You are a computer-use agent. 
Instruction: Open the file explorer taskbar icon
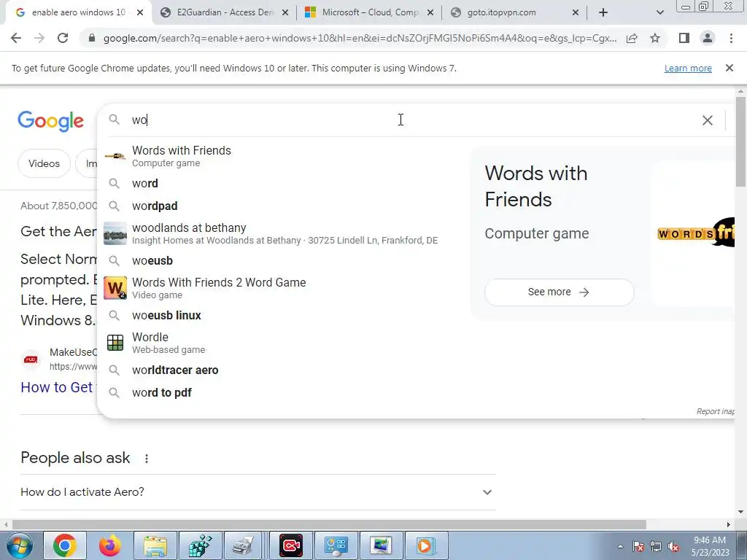tap(155, 545)
